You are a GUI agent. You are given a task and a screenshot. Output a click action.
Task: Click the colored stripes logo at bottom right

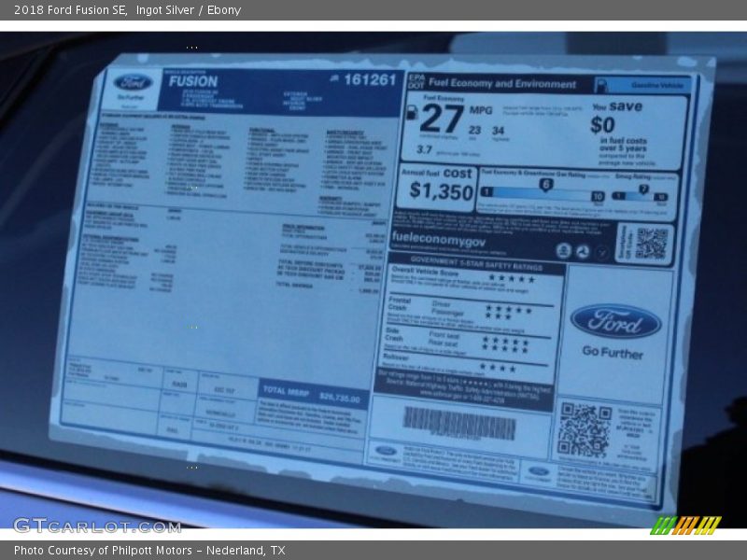(x=685, y=525)
